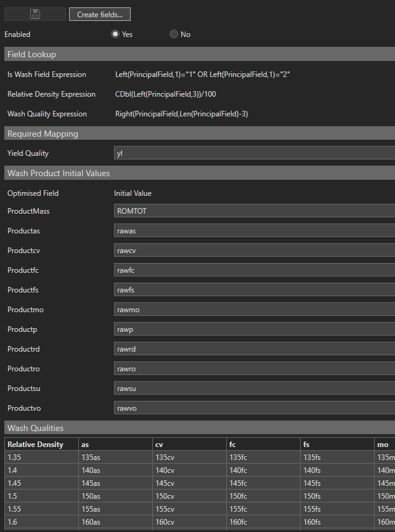The height and width of the screenshot is (532, 395).
Task: Select the No radio button for Enabled
Action: click(x=174, y=34)
